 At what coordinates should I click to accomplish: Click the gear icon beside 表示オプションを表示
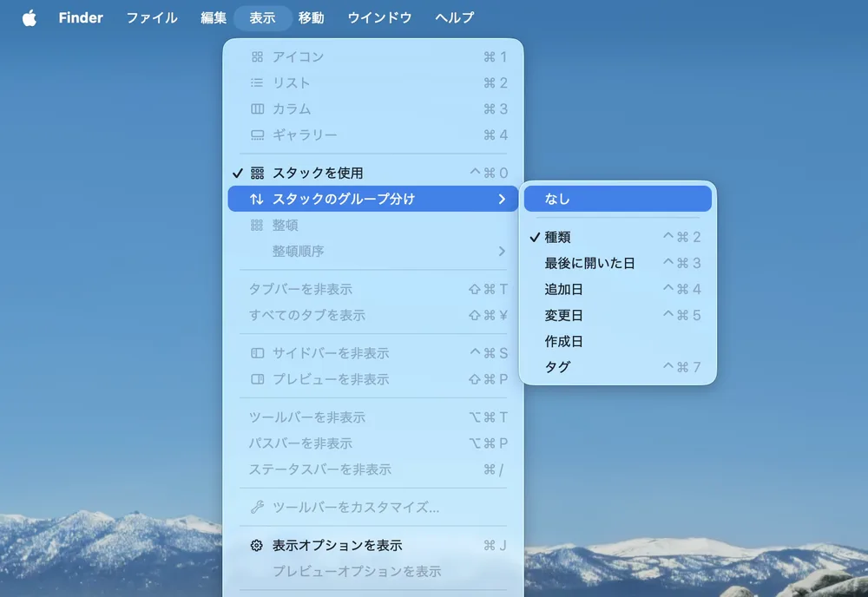[256, 546]
